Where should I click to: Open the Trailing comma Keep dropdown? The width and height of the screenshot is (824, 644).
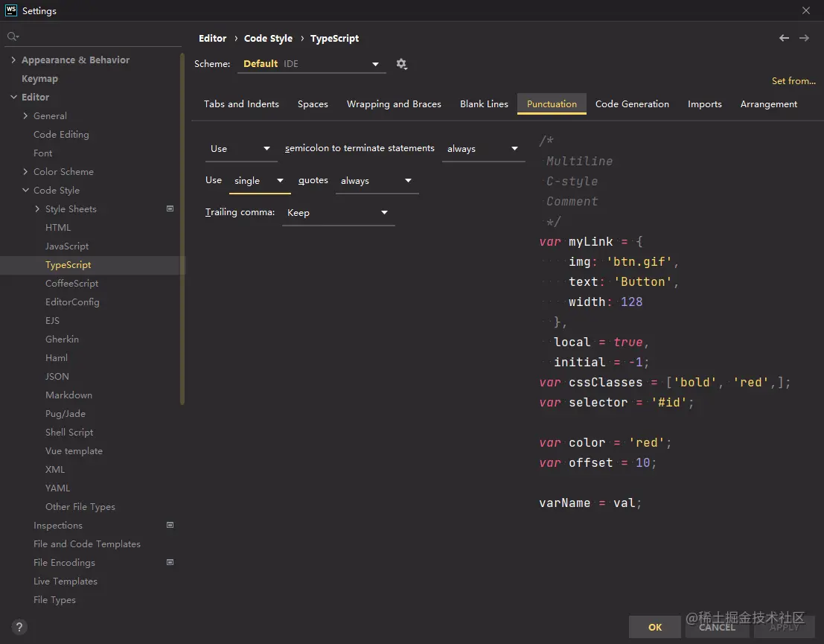tap(339, 213)
